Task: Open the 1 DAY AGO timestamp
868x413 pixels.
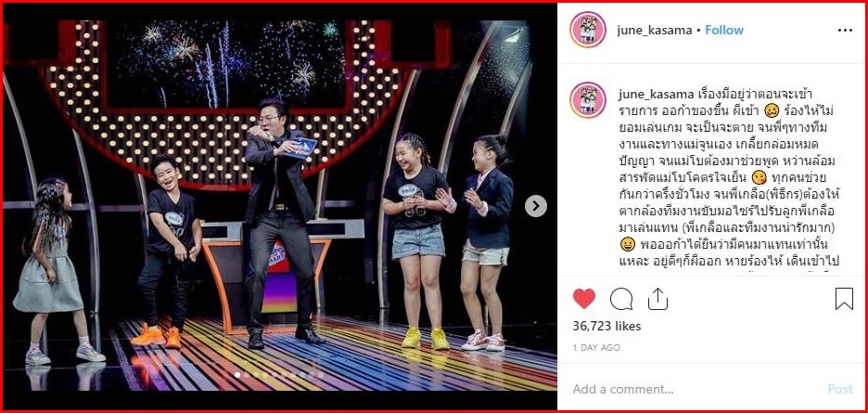Action: click(x=596, y=348)
